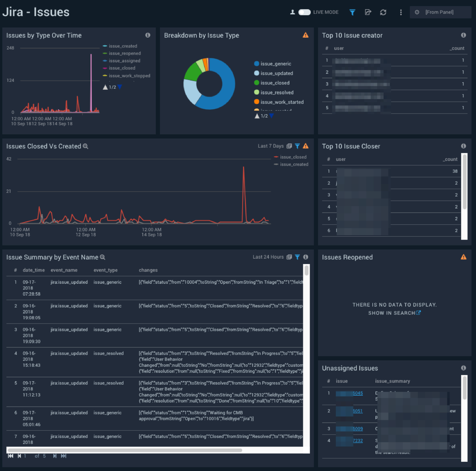This screenshot has width=476, height=471.
Task: Click the filter icon in Issue Summary panel
Action: [x=297, y=257]
